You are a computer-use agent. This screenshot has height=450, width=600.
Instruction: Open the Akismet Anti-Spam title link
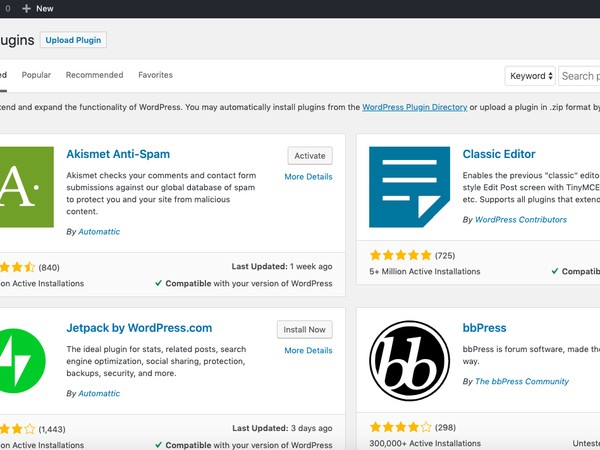click(x=118, y=154)
